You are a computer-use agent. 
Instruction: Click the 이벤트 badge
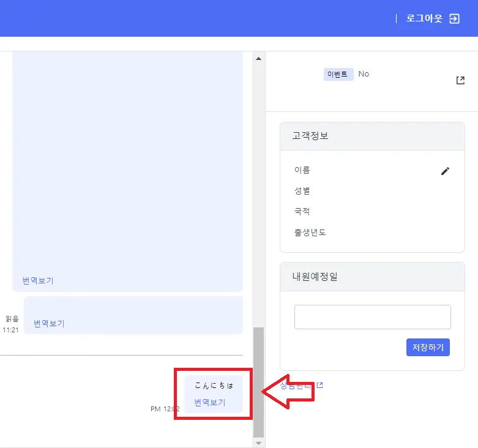pos(338,74)
